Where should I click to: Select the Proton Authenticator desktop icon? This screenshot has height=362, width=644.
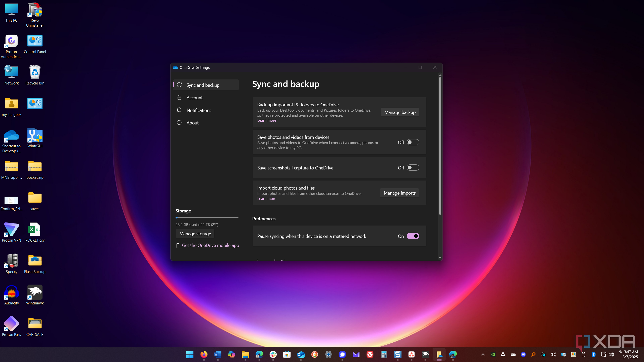pyautogui.click(x=11, y=47)
